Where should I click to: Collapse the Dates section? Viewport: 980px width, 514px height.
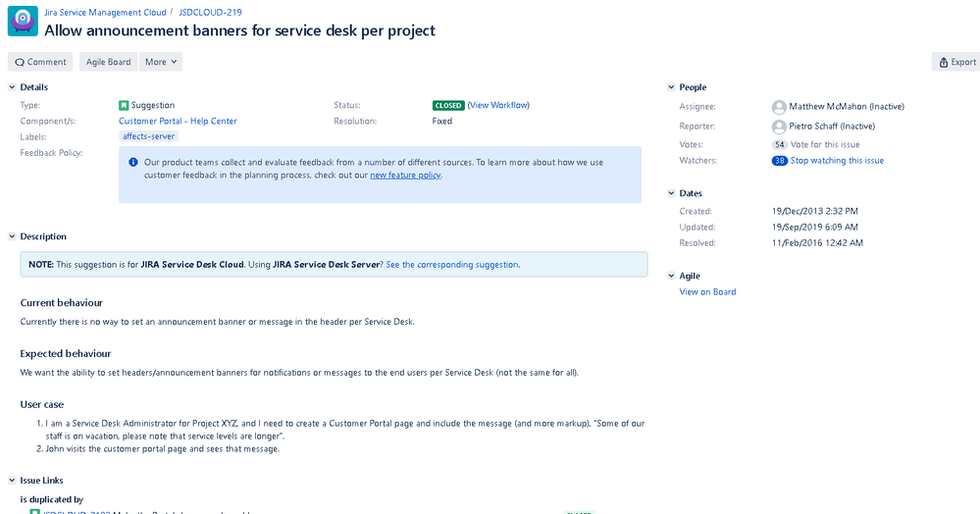671,193
